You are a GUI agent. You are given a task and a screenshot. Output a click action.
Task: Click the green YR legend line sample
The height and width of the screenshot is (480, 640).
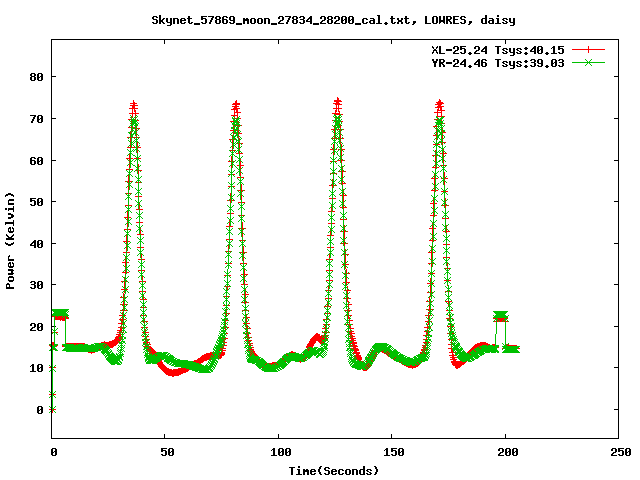[x=588, y=63]
